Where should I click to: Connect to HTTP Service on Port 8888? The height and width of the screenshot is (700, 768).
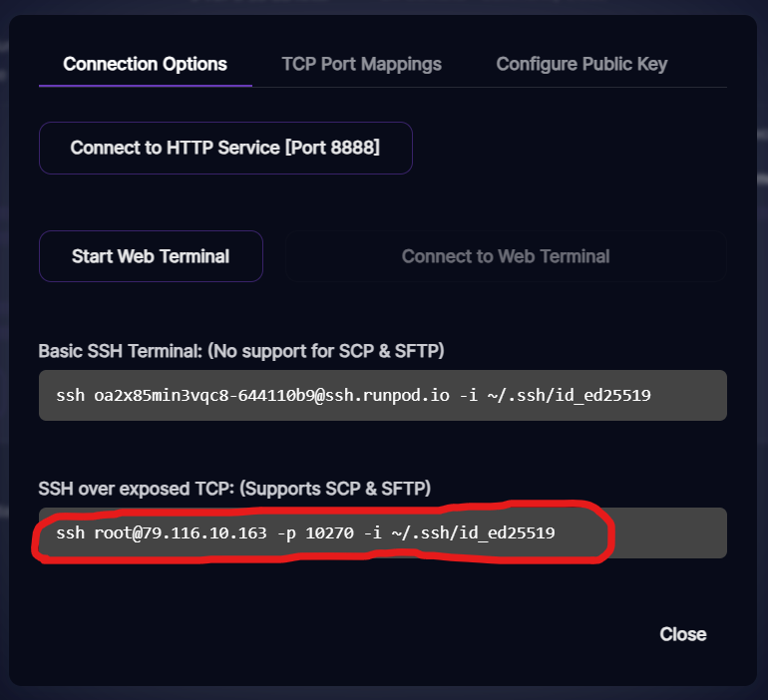pyautogui.click(x=225, y=148)
